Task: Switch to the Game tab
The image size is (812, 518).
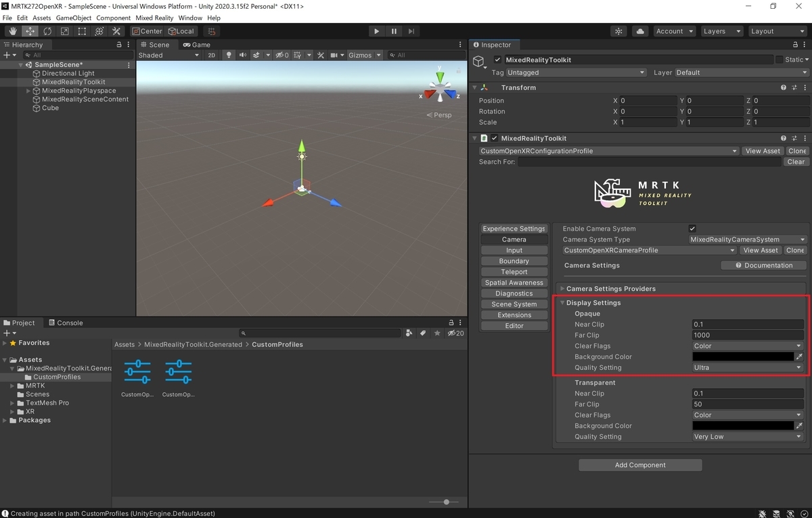Action: click(x=197, y=45)
